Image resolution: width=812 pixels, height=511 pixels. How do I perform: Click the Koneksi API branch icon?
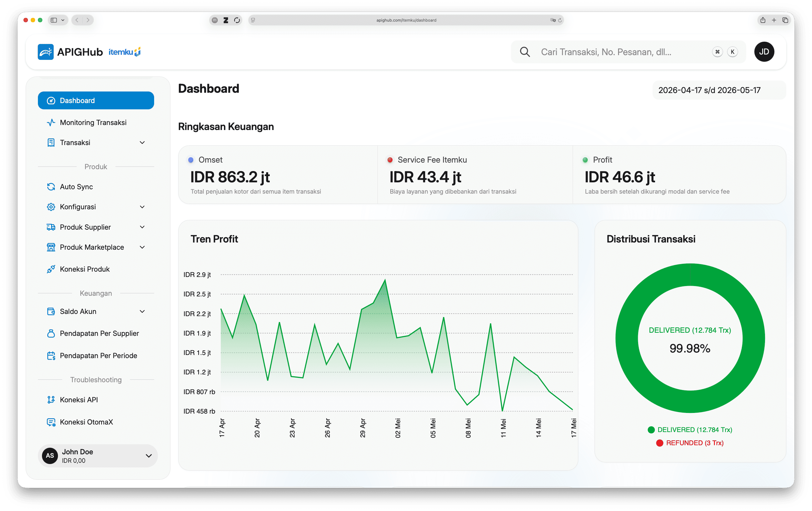pos(51,400)
